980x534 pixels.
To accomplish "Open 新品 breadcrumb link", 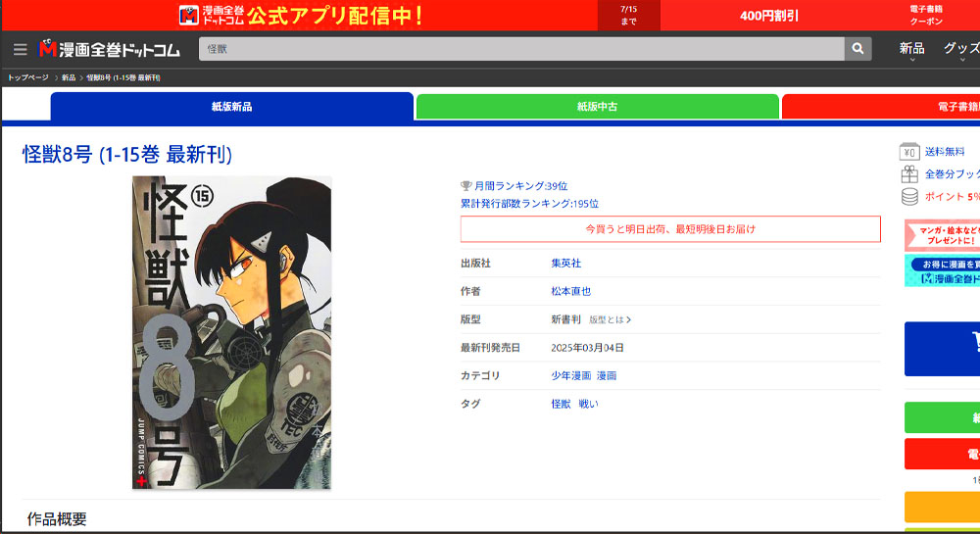I will pyautogui.click(x=69, y=77).
